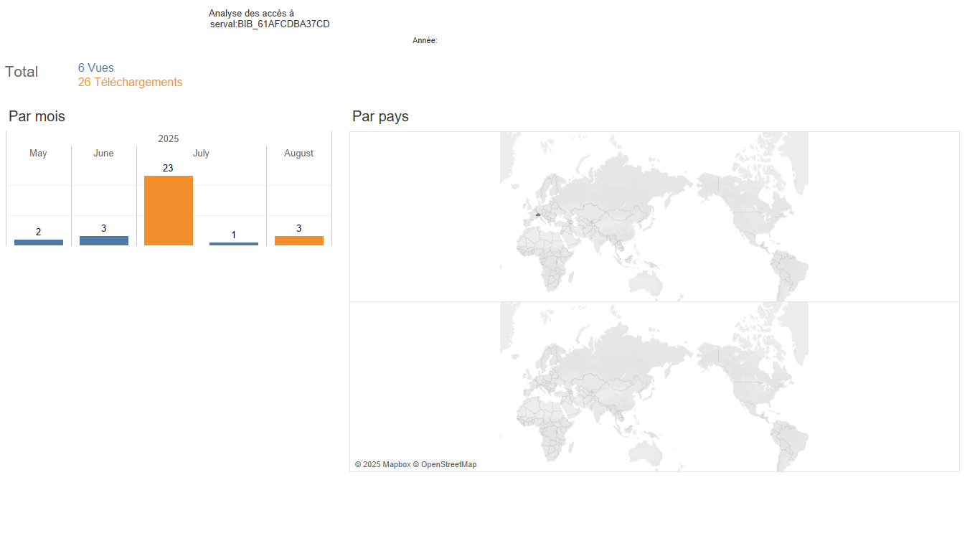Click the 'Par mois' section title

tap(37, 116)
